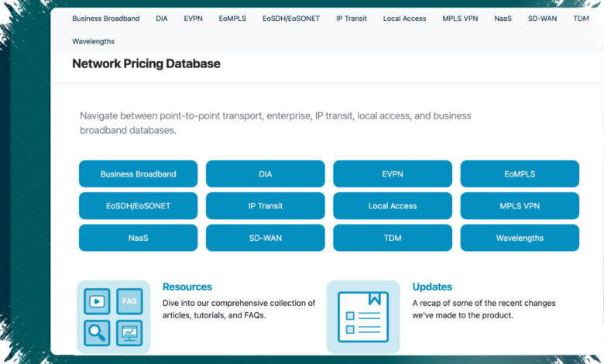Open the Wavelengths blue button

(520, 238)
